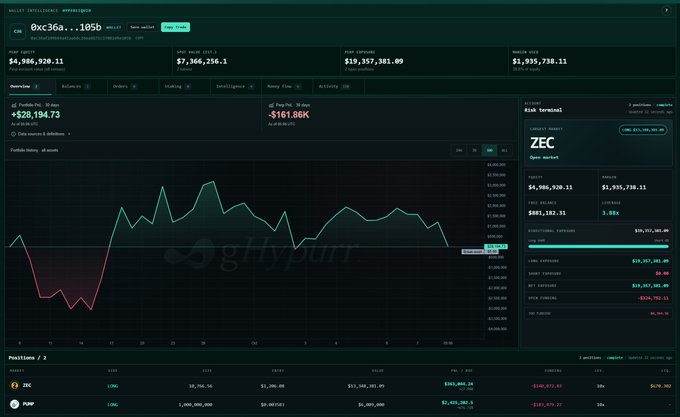Click the Open Funding -$324,752.11 value

(653, 298)
